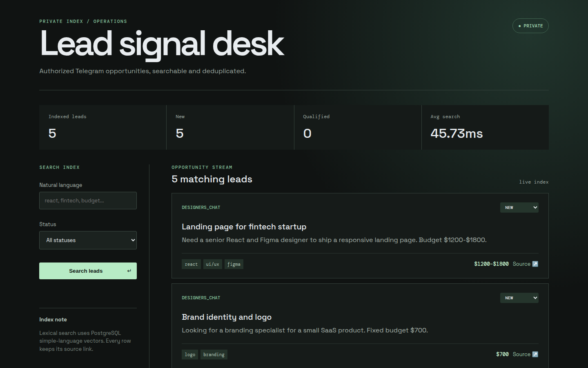Viewport: 588px width, 368px height.
Task: Click the Natural language search input field
Action: pos(88,200)
